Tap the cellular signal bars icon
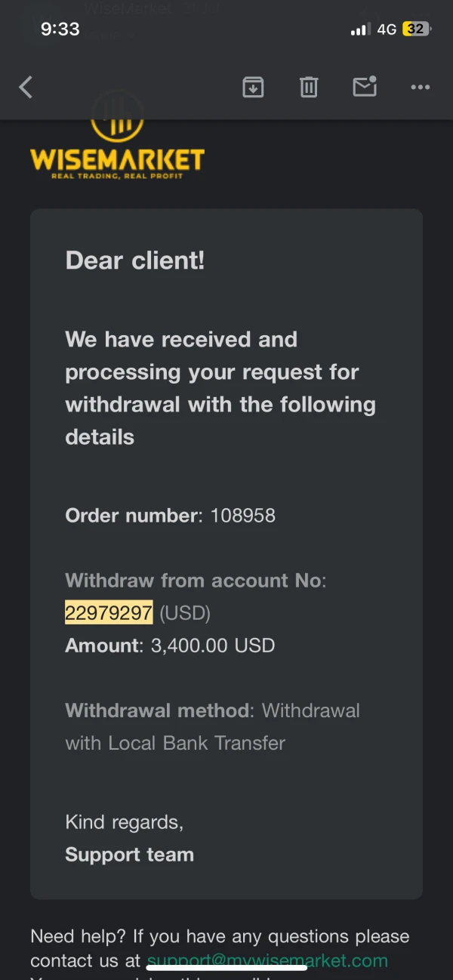This screenshot has width=453, height=980. (x=360, y=30)
